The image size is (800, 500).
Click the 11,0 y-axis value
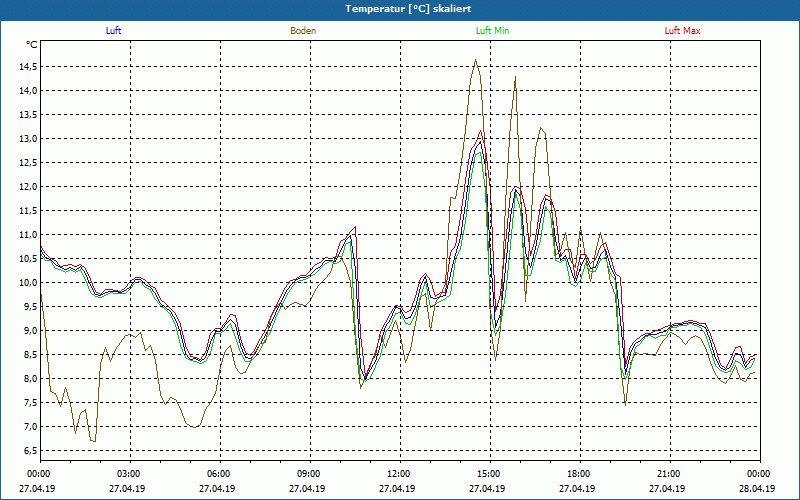tap(28, 235)
